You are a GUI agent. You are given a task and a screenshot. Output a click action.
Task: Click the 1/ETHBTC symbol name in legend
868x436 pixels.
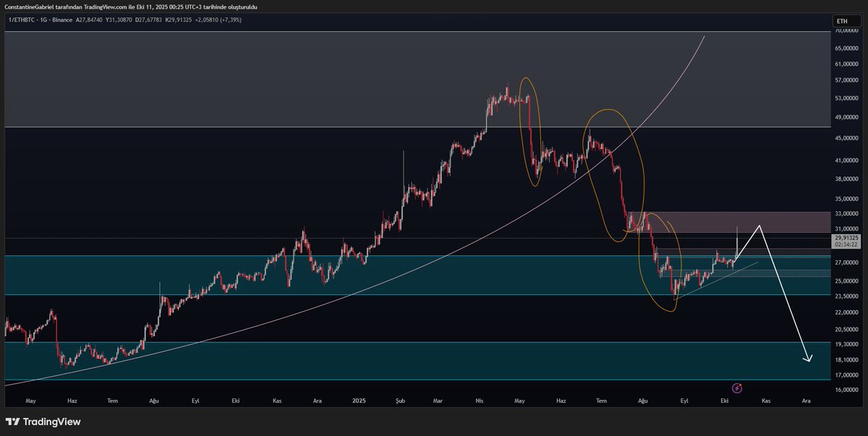pos(22,20)
